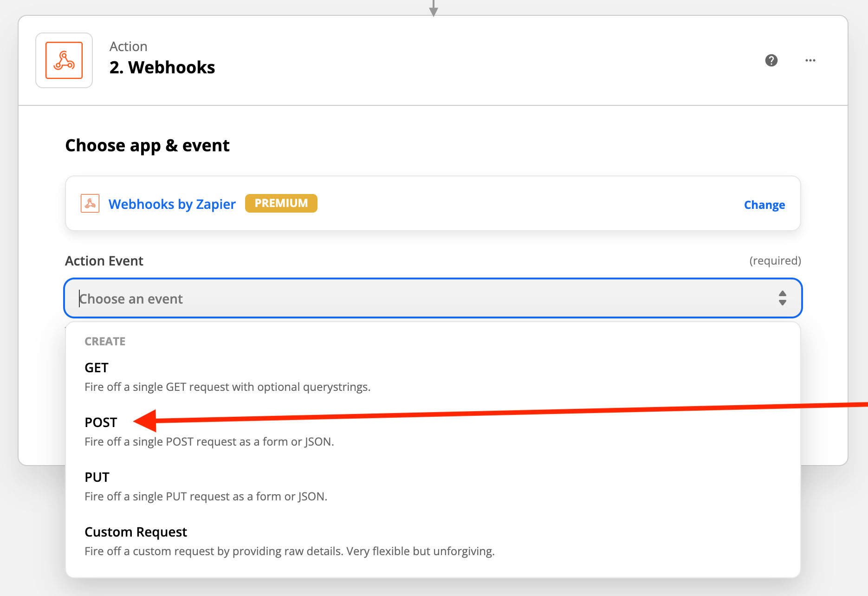Click the PREMIUM badge

coord(281,203)
